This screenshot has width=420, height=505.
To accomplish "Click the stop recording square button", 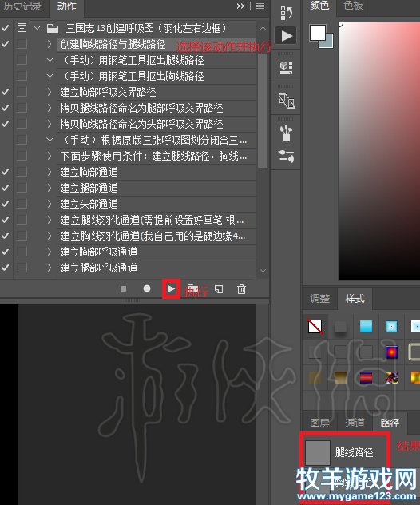I will tap(123, 289).
